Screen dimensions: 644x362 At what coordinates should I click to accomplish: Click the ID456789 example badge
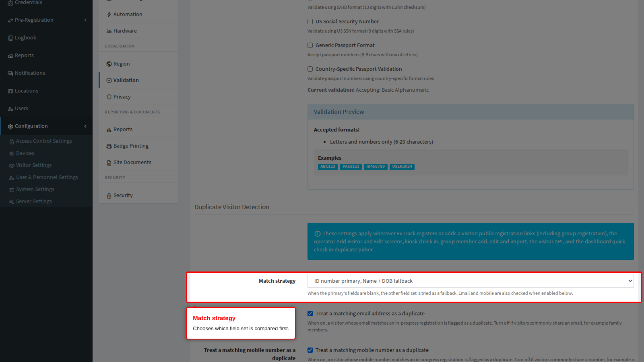pos(376,167)
